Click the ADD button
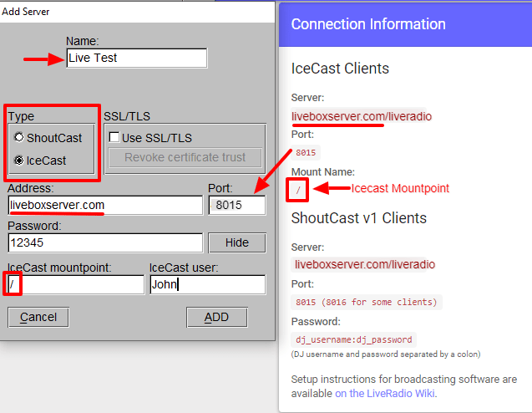Screen dimensions: 532x413 pyautogui.click(x=217, y=317)
